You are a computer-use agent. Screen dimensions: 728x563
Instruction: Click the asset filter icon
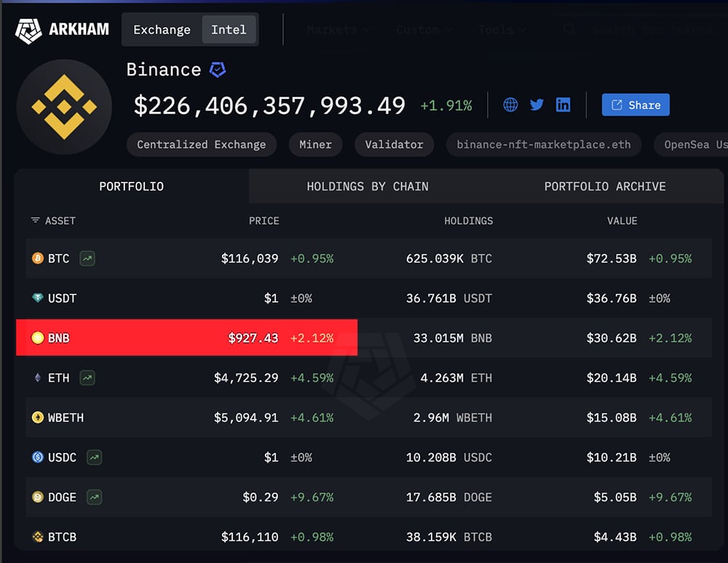pos(35,220)
